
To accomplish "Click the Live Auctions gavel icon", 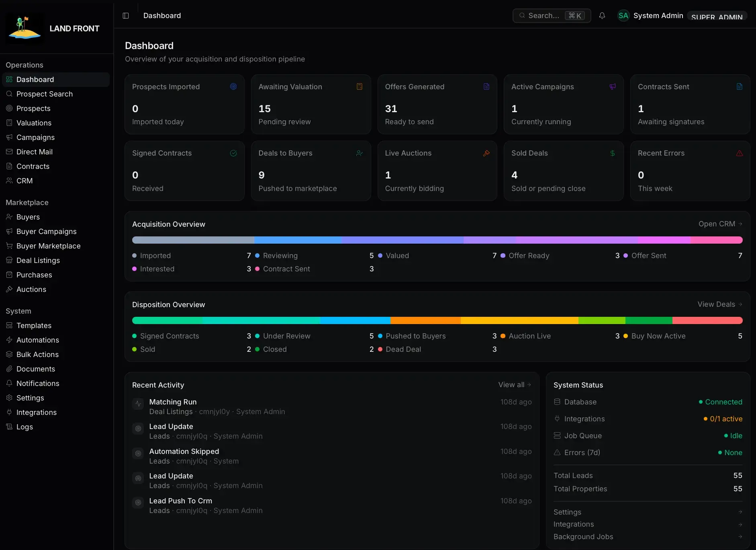I will click(x=486, y=153).
